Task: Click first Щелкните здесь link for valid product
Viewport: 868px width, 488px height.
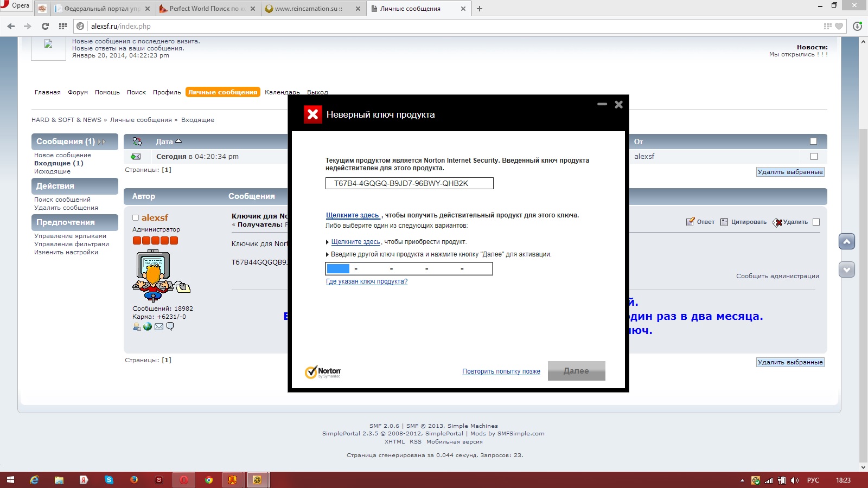Action: (x=353, y=215)
